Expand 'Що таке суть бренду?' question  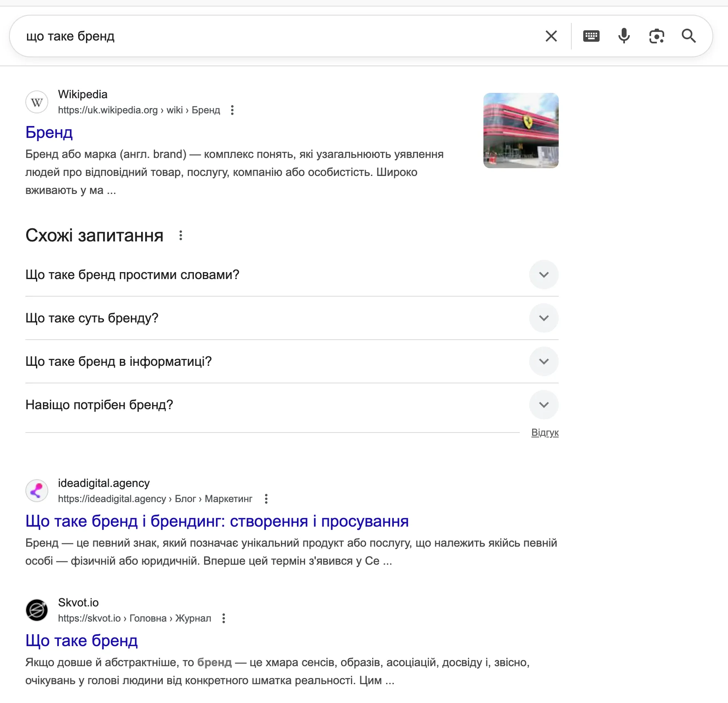click(x=544, y=318)
